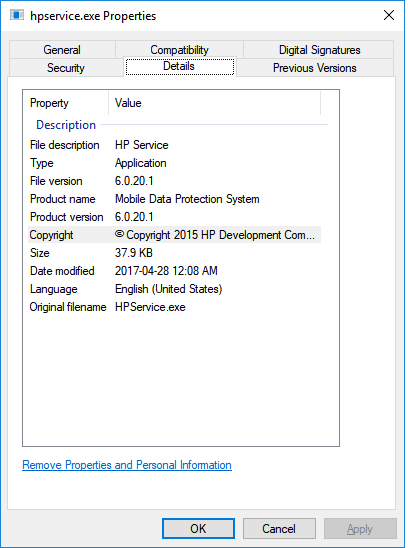Click the hpservice.exe title bar icon
408x548 pixels.
[17, 15]
